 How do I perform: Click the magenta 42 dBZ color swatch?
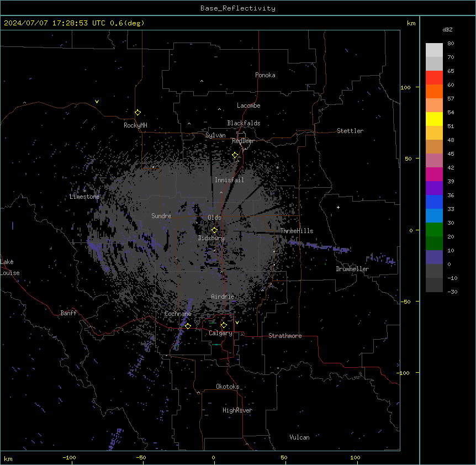click(434, 174)
